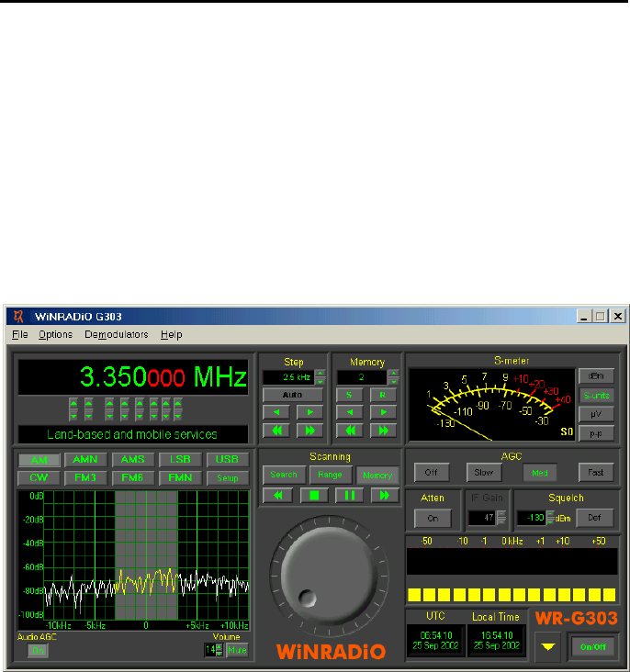The width and height of the screenshot is (630, 672).
Task: Select USB demodulation mode
Action: [228, 459]
